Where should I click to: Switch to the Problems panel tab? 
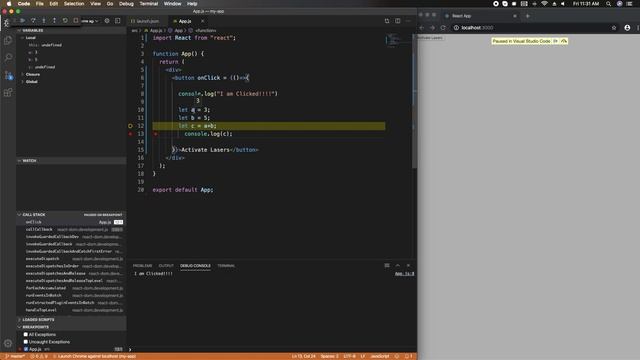click(x=142, y=266)
